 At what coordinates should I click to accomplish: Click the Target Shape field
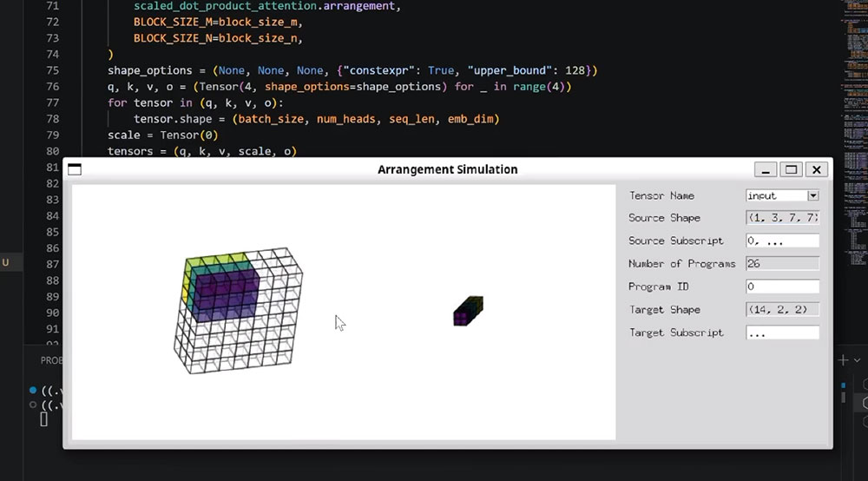pos(782,309)
